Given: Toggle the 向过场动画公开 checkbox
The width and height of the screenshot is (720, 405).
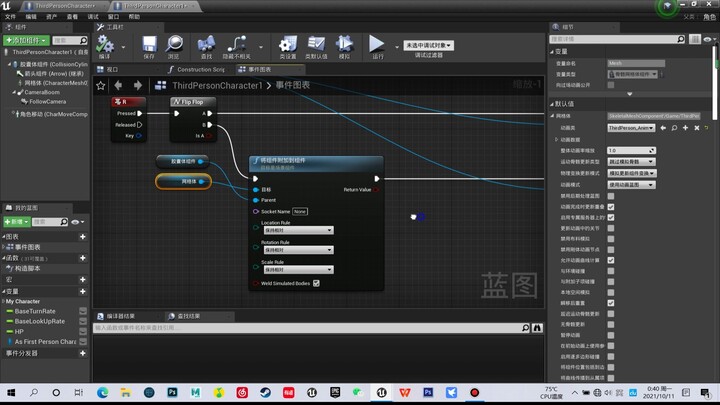Looking at the screenshot, I should tap(611, 85).
